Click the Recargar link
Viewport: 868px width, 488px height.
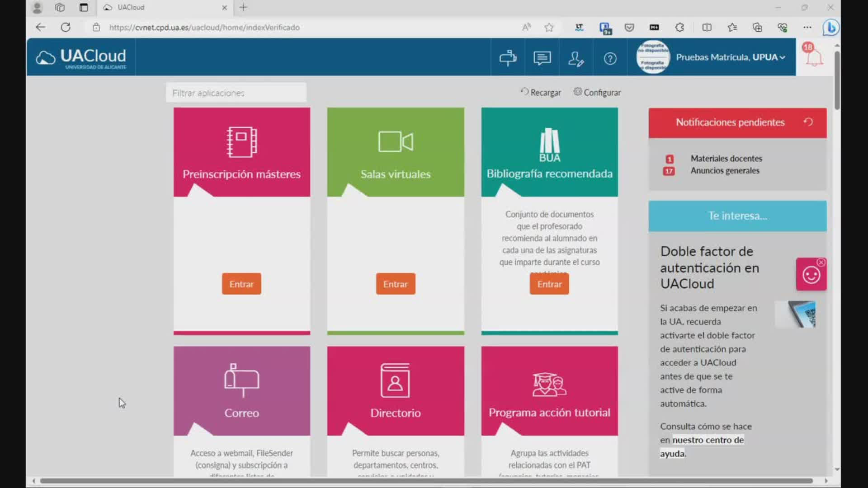[541, 92]
